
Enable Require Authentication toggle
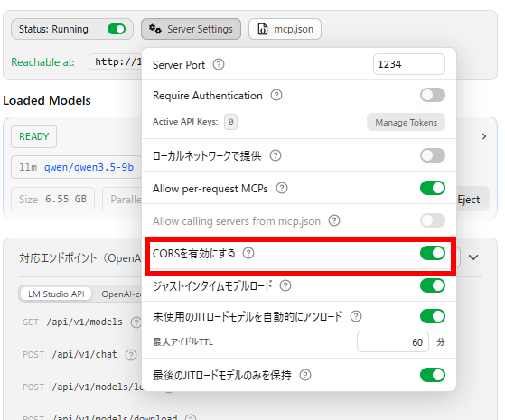tap(433, 95)
